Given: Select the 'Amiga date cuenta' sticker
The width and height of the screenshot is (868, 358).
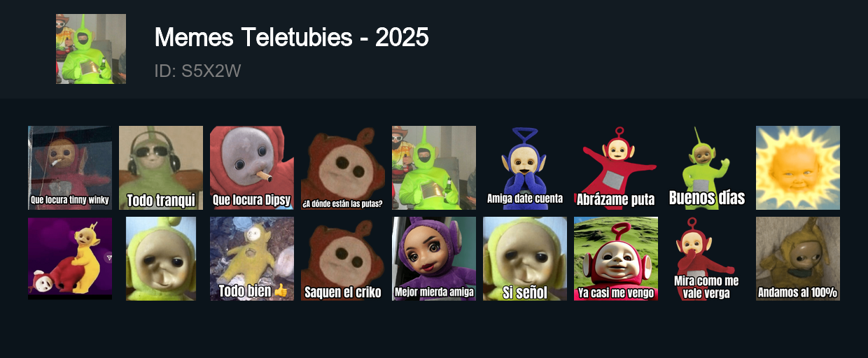Looking at the screenshot, I should [x=525, y=168].
